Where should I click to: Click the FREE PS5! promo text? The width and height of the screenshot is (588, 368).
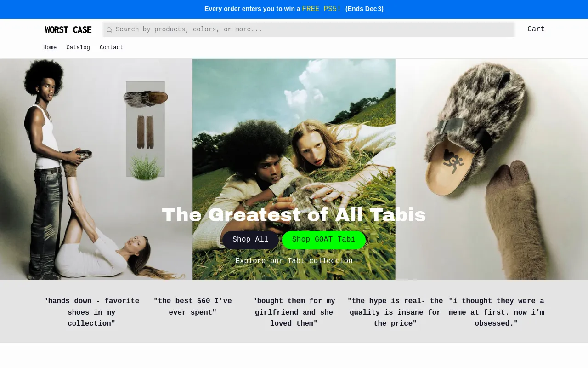(321, 9)
